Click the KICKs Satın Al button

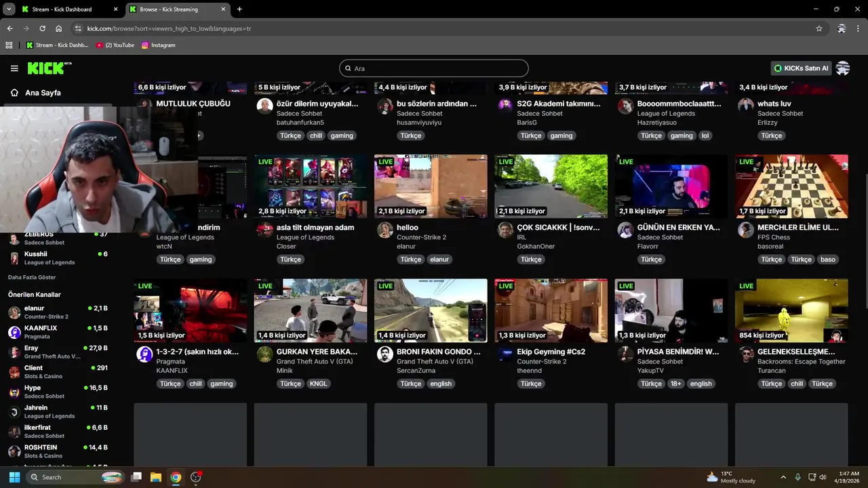[x=801, y=68]
